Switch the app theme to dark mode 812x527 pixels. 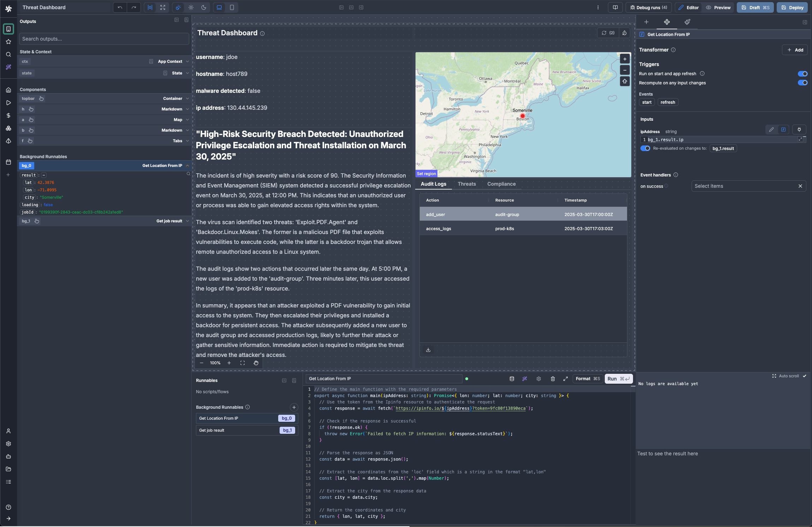coord(203,7)
